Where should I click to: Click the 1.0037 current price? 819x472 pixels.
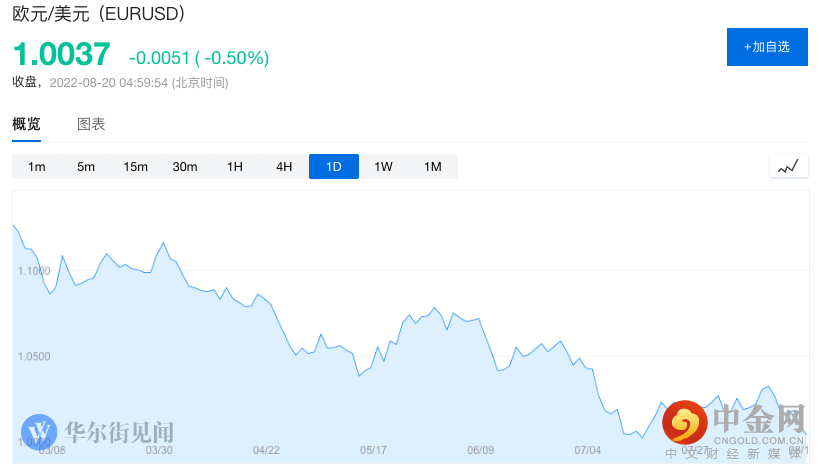point(61,55)
